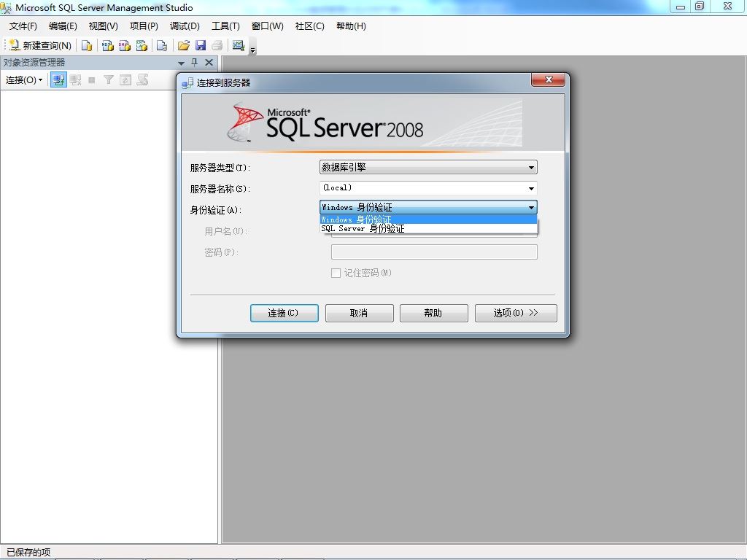Open Object Explorer window position dropdown arrow

click(181, 63)
